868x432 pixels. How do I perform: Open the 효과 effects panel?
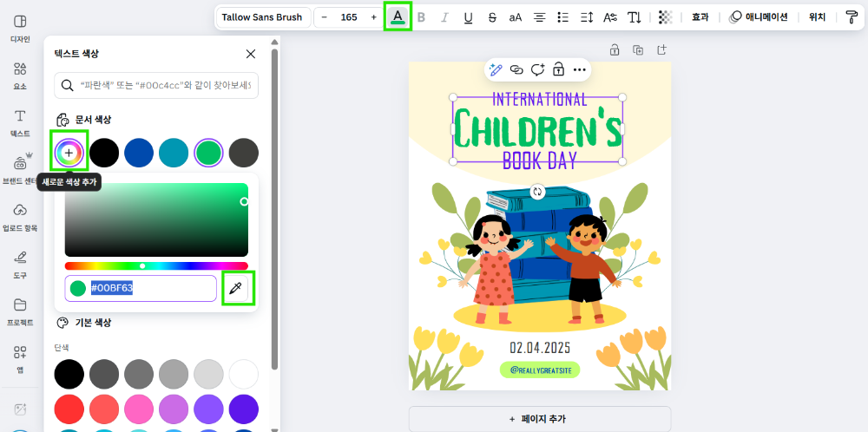point(700,17)
